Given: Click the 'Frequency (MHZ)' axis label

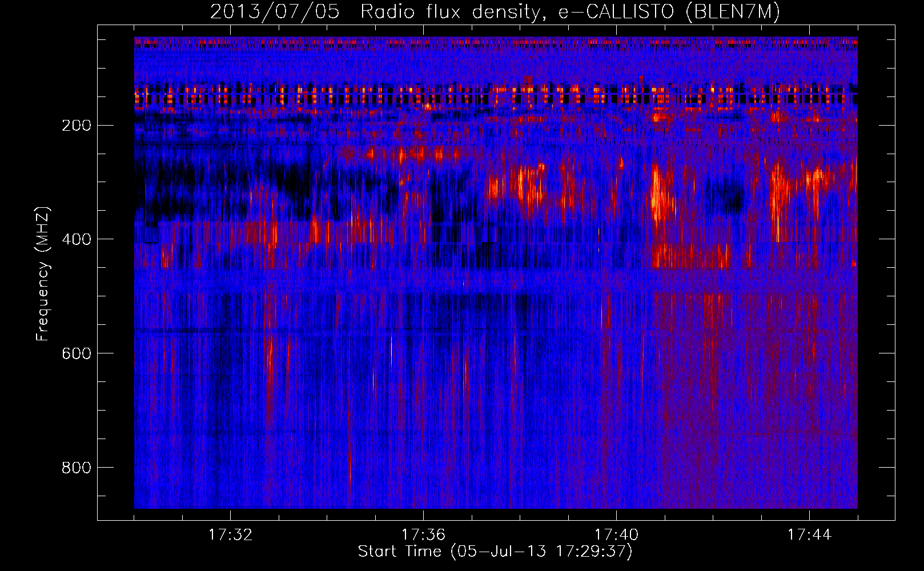Looking at the screenshot, I should [x=43, y=274].
